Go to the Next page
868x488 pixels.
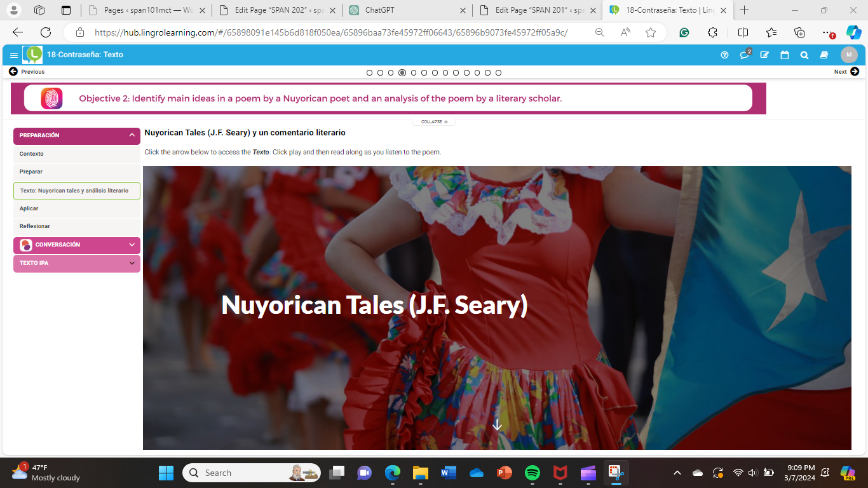coord(846,72)
